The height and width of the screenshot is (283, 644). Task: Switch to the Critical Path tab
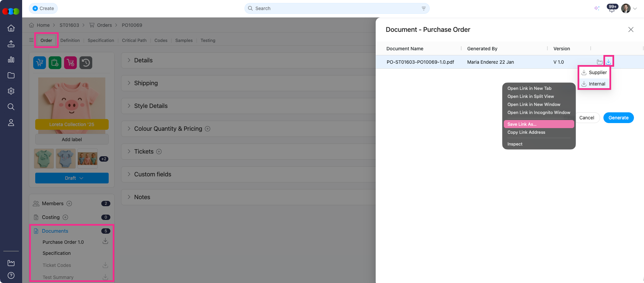coord(134,41)
